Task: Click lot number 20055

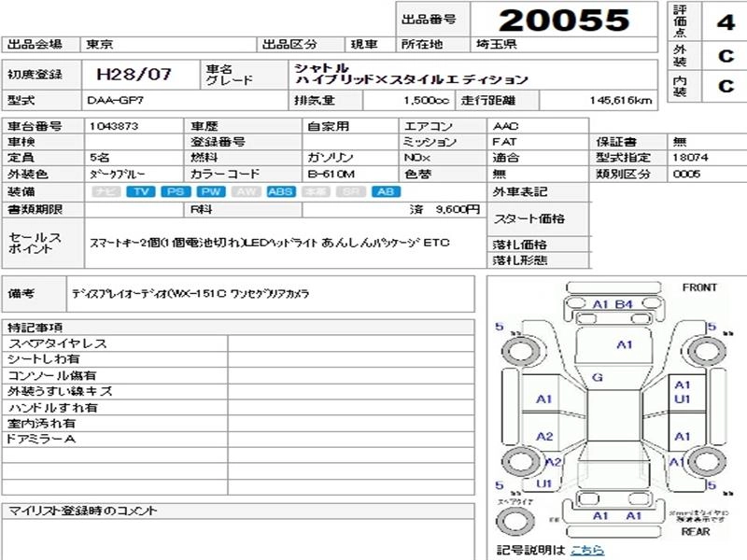Action: tap(564, 20)
